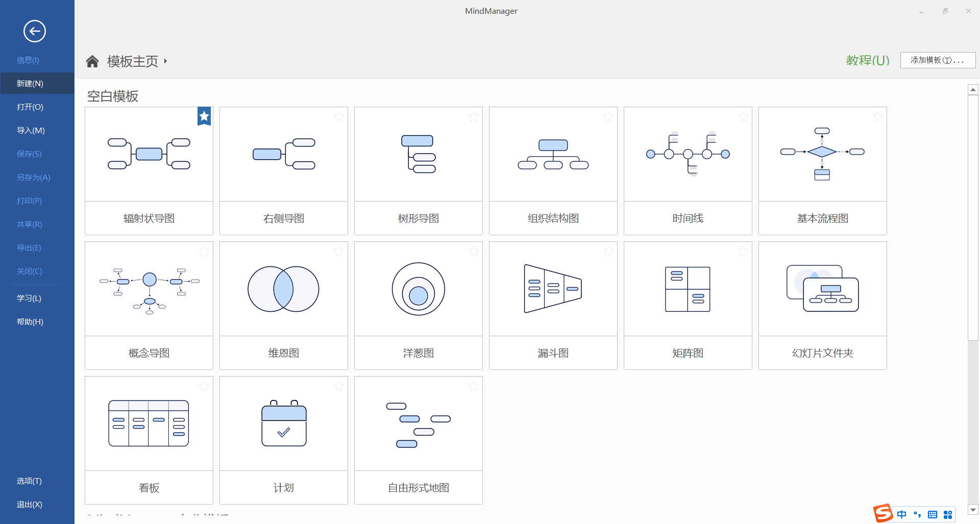Choose the 基本流程图 template icon
The height and width of the screenshot is (524, 980).
822,154
